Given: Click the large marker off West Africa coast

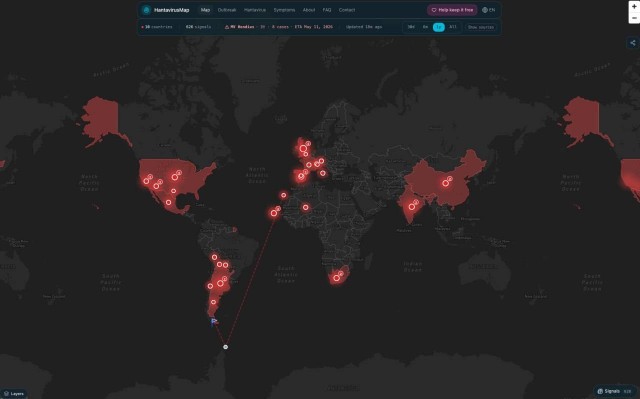Looking at the screenshot, I should 274,213.
